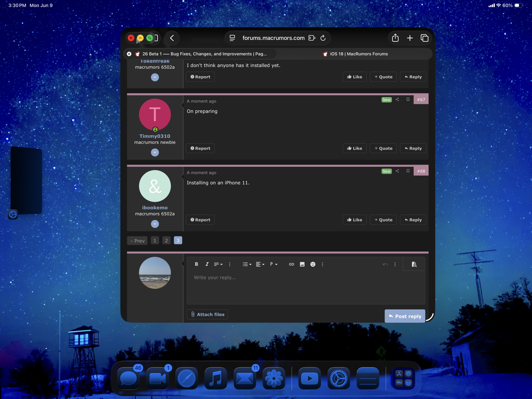Open the smilies emoji picker
The height and width of the screenshot is (399, 532).
[x=313, y=264]
